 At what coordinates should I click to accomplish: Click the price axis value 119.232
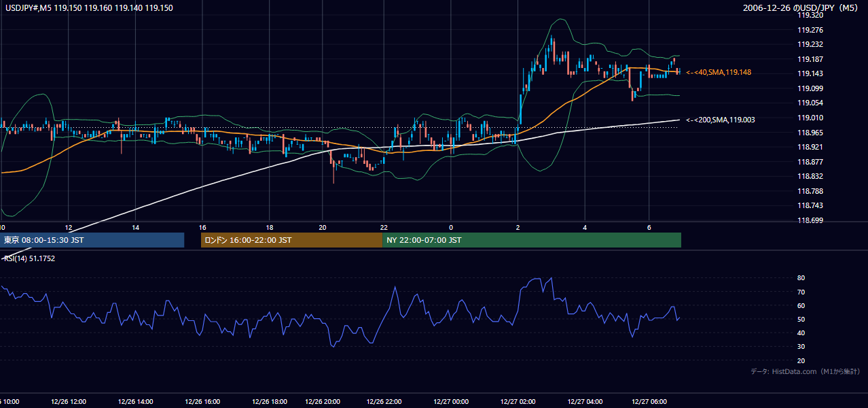tap(812, 44)
